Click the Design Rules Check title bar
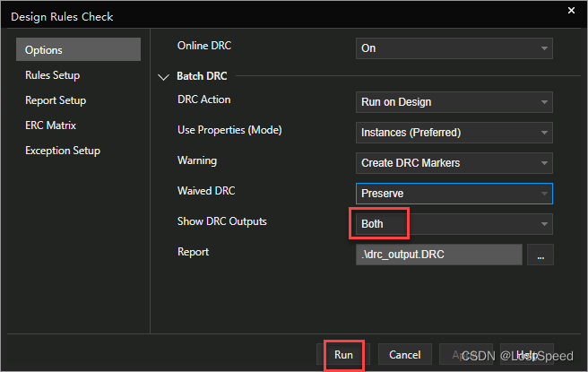 pyautogui.click(x=269, y=15)
